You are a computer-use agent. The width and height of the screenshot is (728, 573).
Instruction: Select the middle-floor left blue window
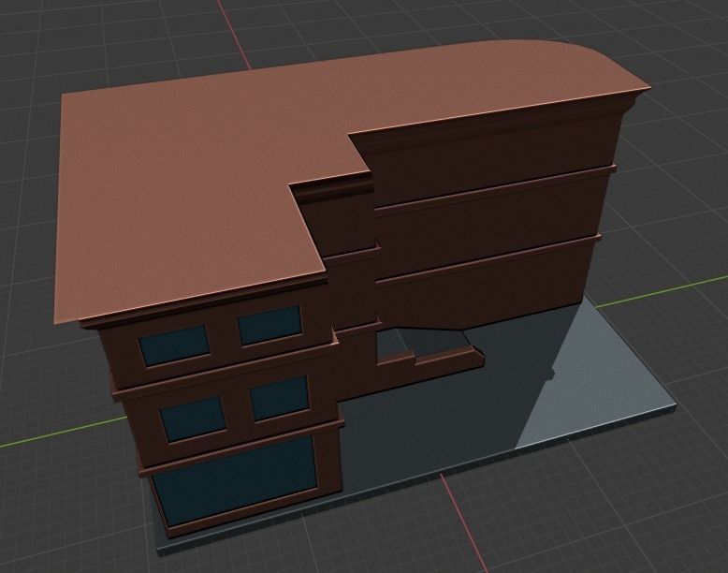tap(193, 419)
